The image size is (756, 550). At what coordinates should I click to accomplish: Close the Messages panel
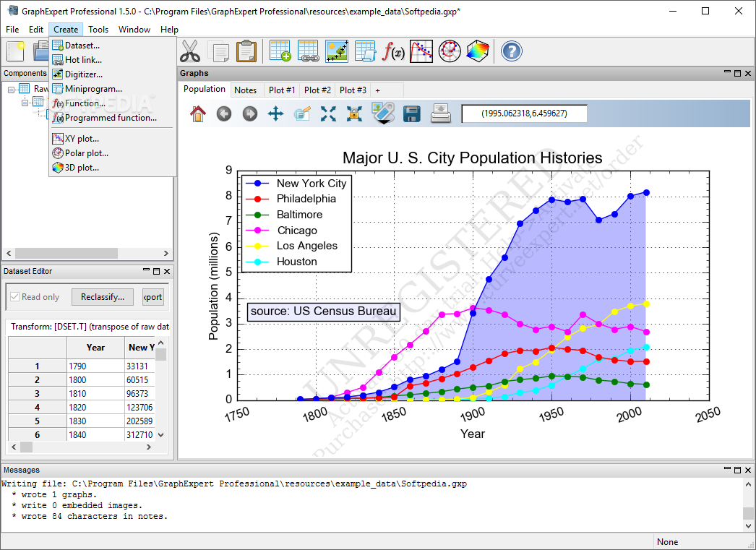(748, 470)
